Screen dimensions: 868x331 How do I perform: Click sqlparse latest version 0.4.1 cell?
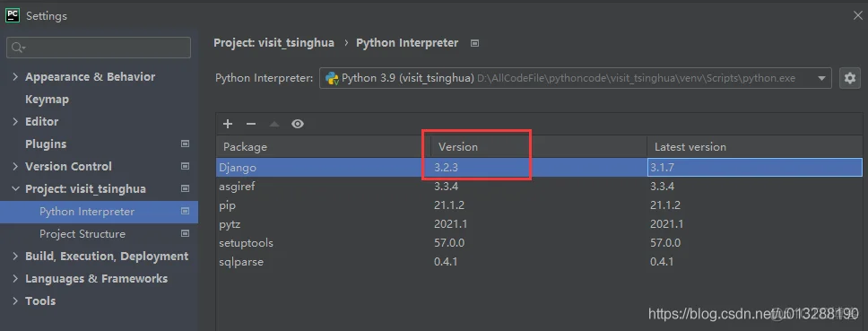tap(662, 262)
